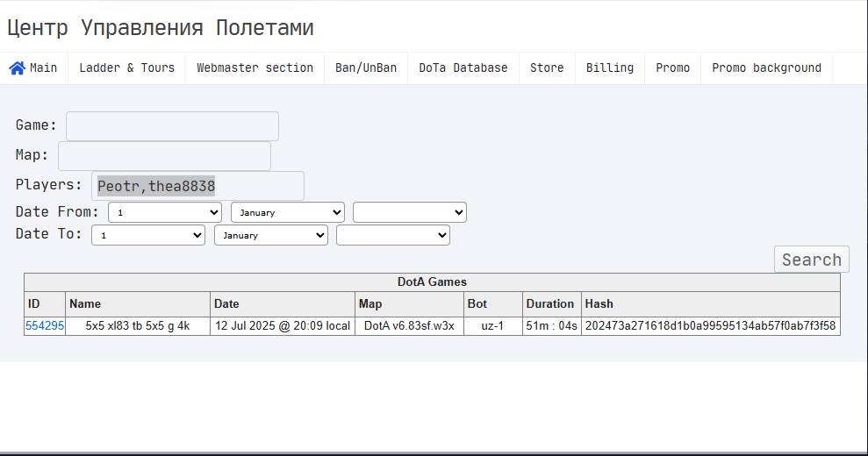Open DoTa Database menu item

[x=463, y=68]
